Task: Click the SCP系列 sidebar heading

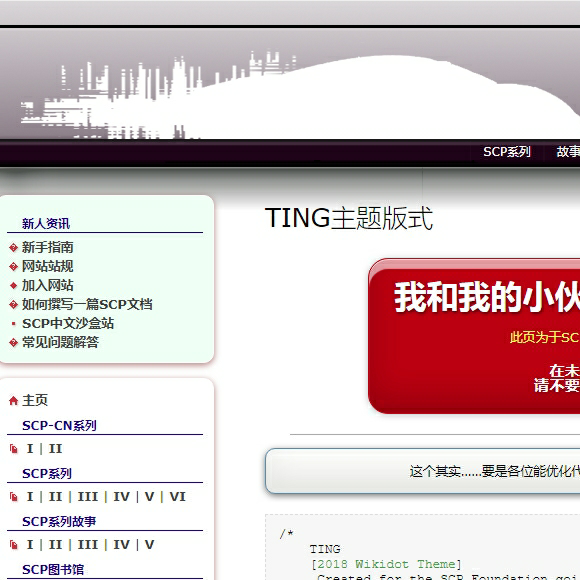Action: [x=47, y=474]
